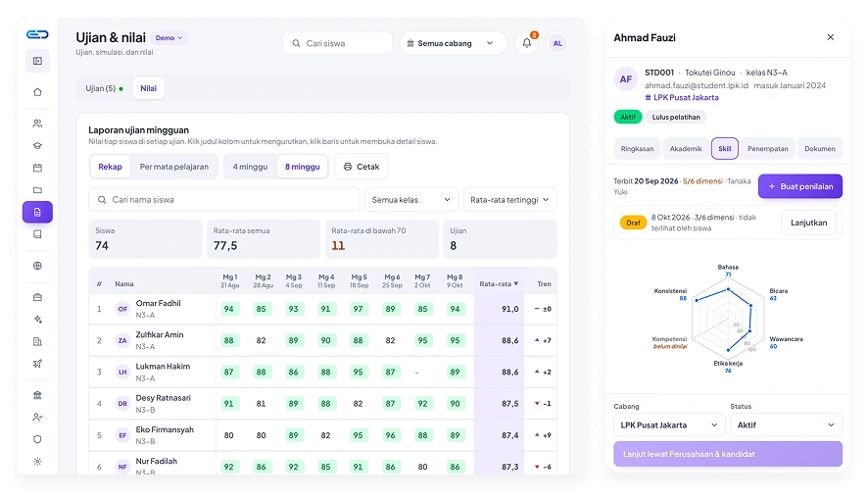Click the highlighted exam document icon in sidebar
This screenshot has width=868, height=500.
point(37,212)
